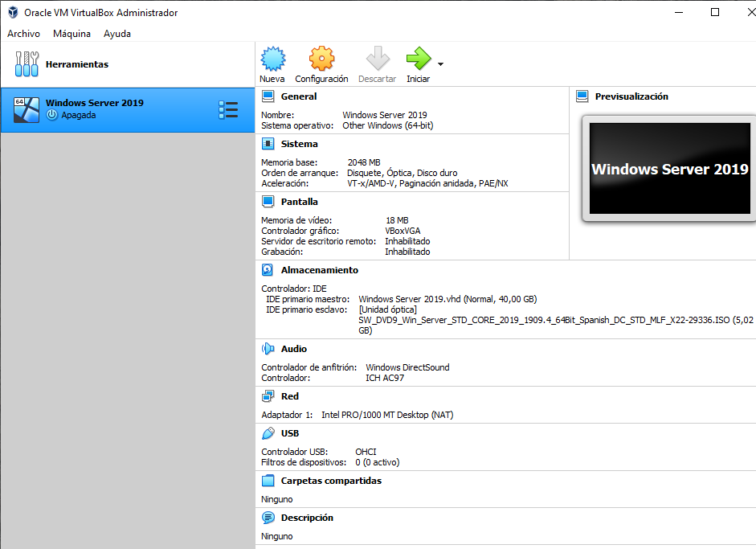
Task: Click the USB section icon
Action: [268, 433]
